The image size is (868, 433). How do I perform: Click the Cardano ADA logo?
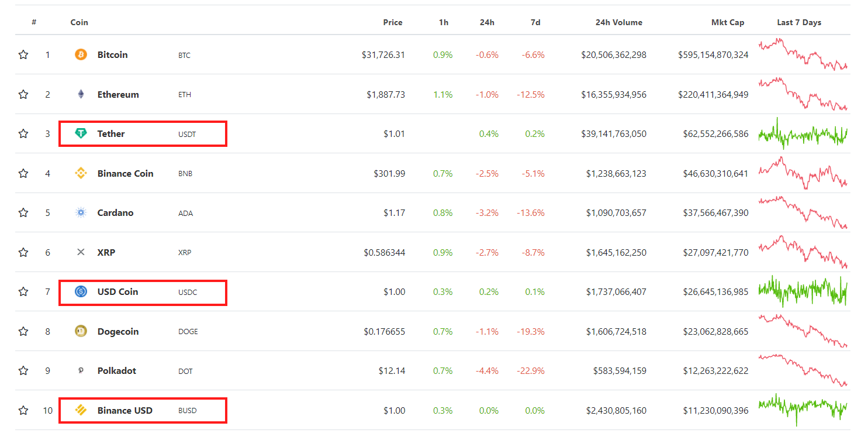[81, 212]
